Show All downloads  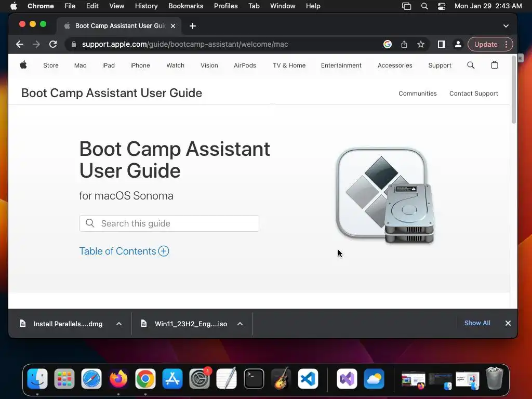(x=477, y=323)
